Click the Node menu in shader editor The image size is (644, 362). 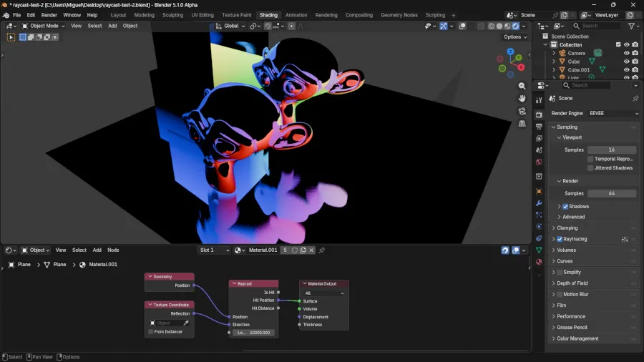(113, 250)
